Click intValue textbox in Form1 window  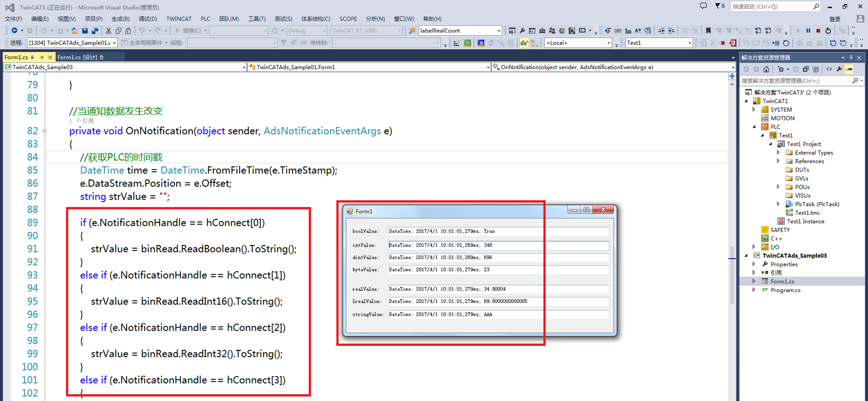pos(498,245)
